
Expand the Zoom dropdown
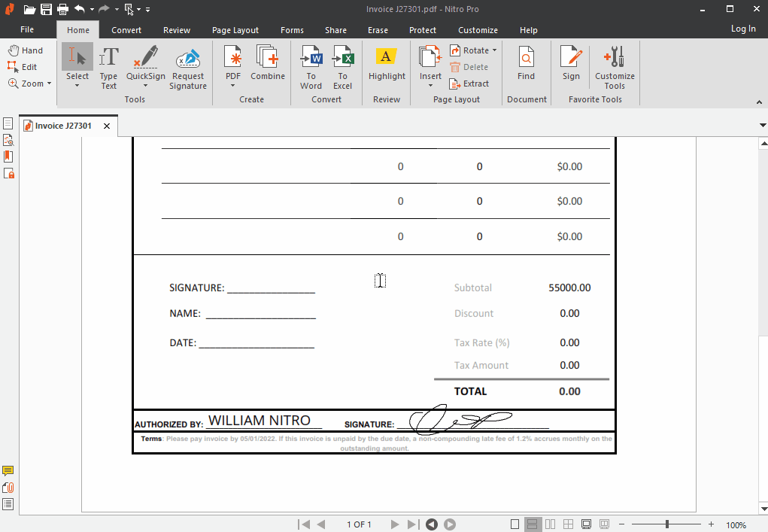tap(49, 84)
